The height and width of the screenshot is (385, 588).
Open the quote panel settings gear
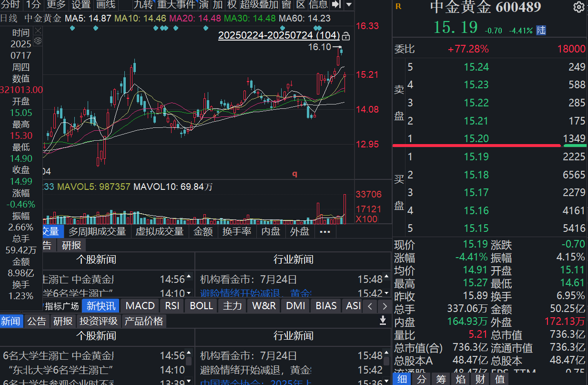pos(579,7)
